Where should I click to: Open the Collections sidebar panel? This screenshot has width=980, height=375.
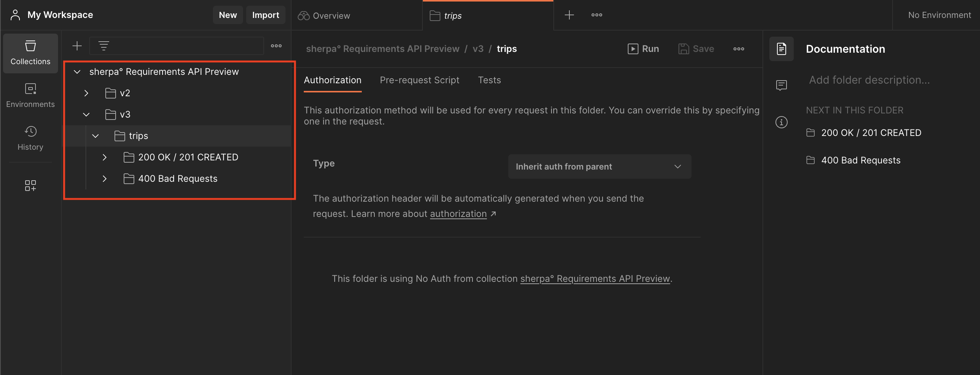(x=30, y=53)
